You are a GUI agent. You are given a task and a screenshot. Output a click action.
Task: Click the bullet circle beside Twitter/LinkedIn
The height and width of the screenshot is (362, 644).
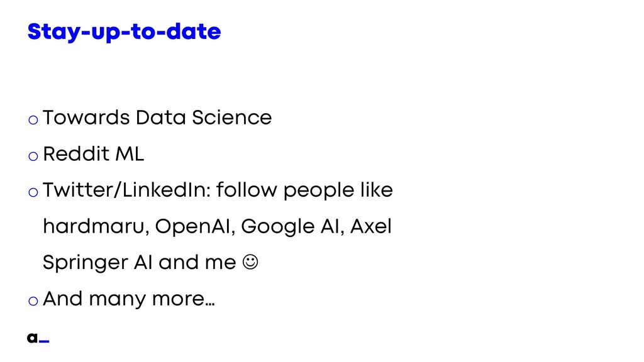[x=33, y=192]
